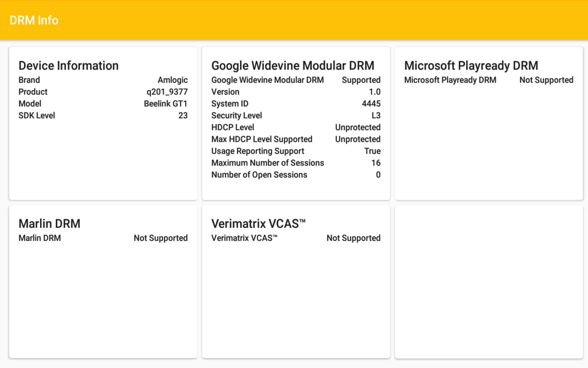
Task: Click the Brand row showing Amlogic
Action: pyautogui.click(x=103, y=80)
